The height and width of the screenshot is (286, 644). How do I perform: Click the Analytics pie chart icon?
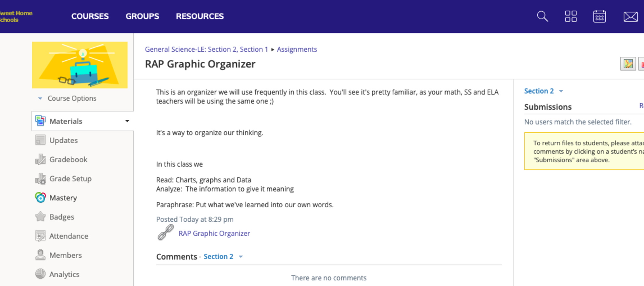[41, 274]
